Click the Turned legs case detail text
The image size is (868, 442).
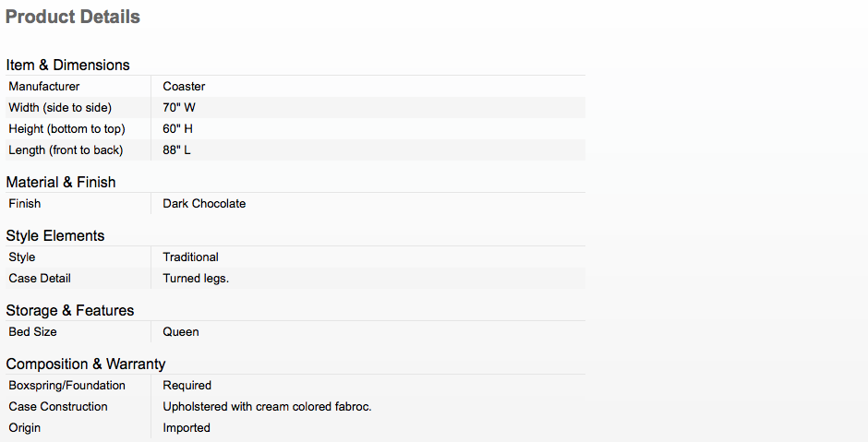tap(196, 279)
